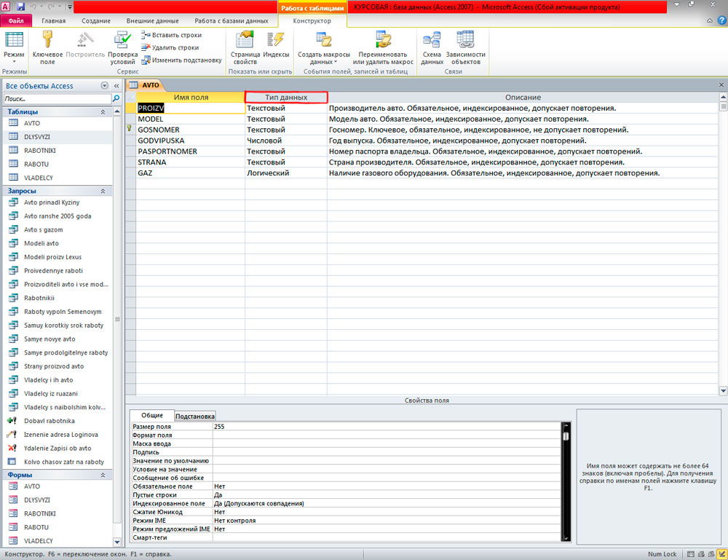
Task: Click the Поиск search field in navigation pane
Action: point(57,98)
